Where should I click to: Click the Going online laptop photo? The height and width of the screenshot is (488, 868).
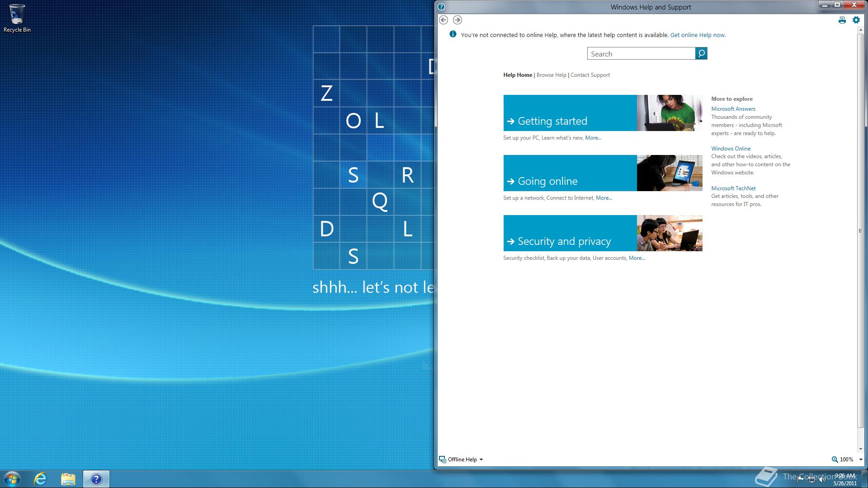tap(670, 173)
